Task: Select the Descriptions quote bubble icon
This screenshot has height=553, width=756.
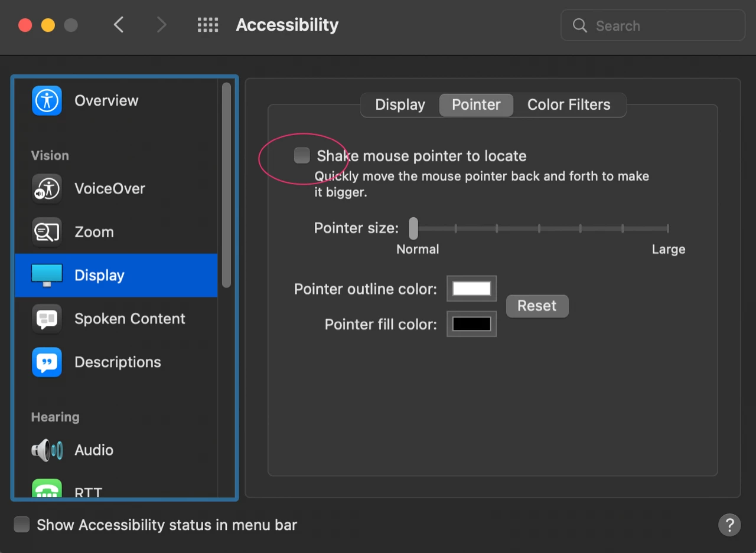Action: click(x=47, y=362)
